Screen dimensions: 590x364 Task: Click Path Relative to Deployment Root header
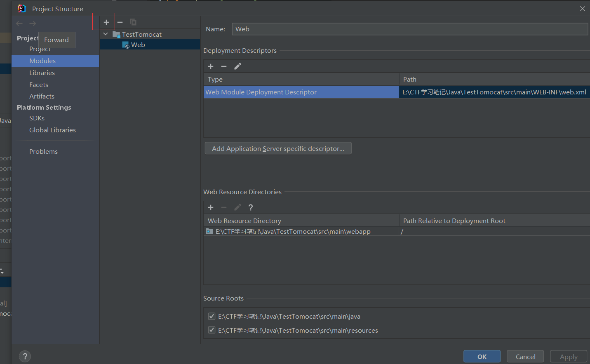(494, 221)
